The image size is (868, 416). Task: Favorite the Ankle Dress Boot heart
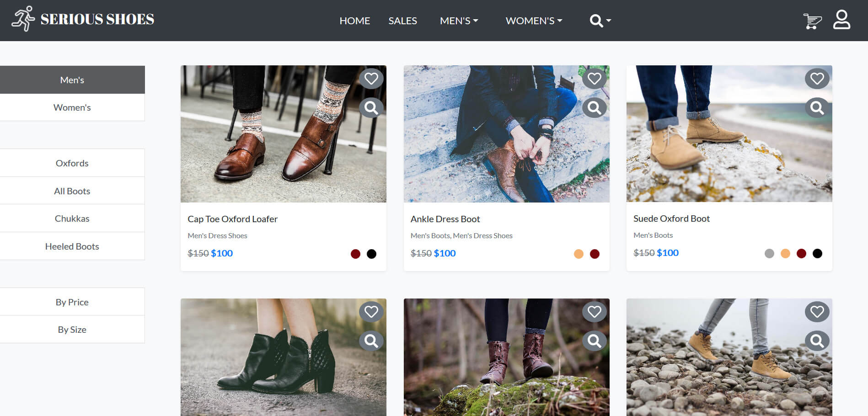pyautogui.click(x=595, y=79)
